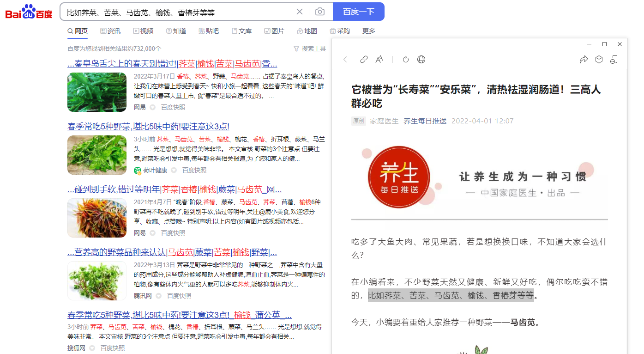
Task: Click the camera image-search icon
Action: 319,12
